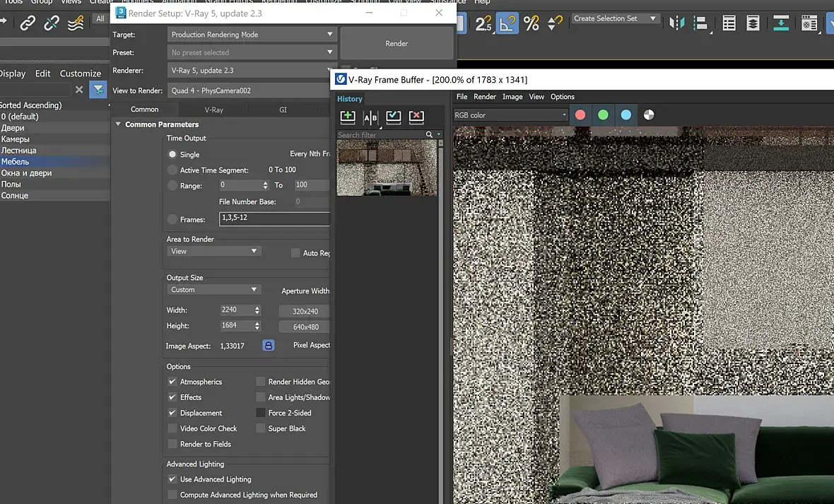Open the RGB color channel dropdown
The image size is (834, 504).
point(510,115)
